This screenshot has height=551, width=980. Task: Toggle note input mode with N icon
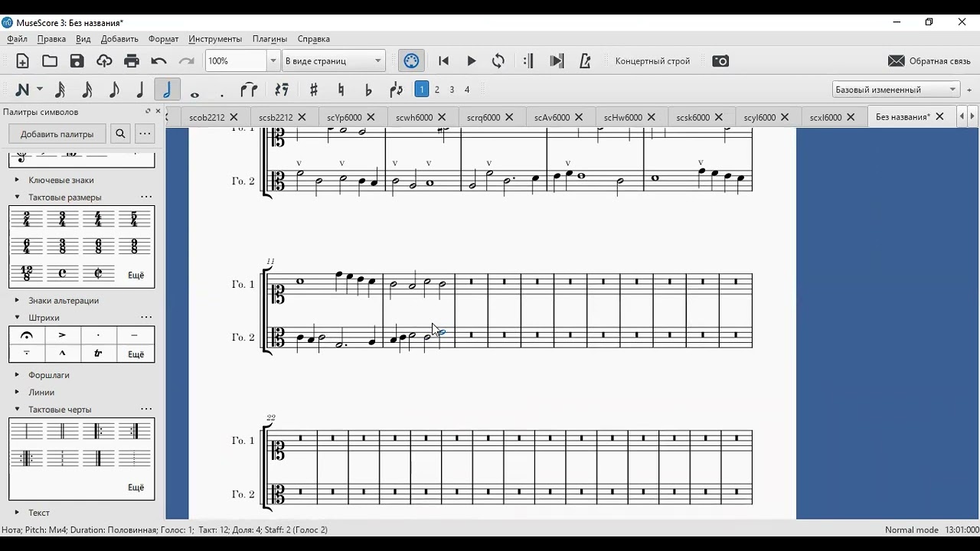point(22,90)
